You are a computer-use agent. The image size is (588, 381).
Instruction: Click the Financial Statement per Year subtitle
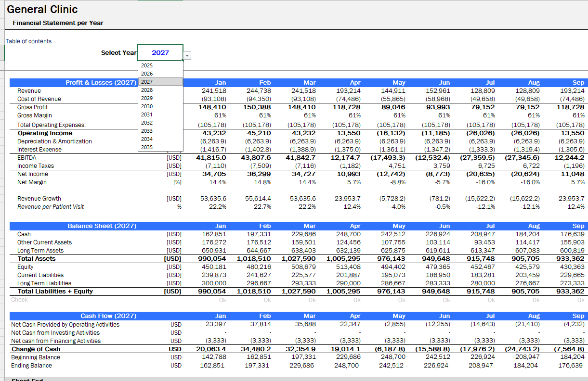coord(58,23)
